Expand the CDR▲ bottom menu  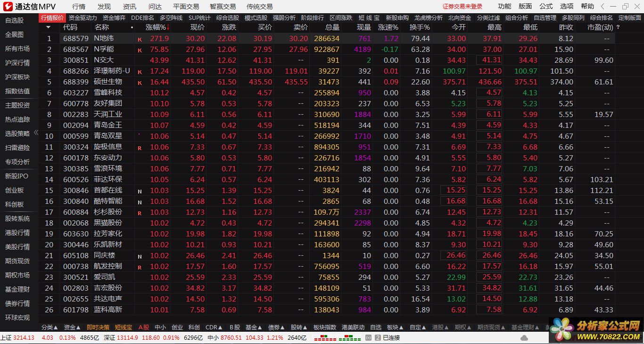point(215,327)
